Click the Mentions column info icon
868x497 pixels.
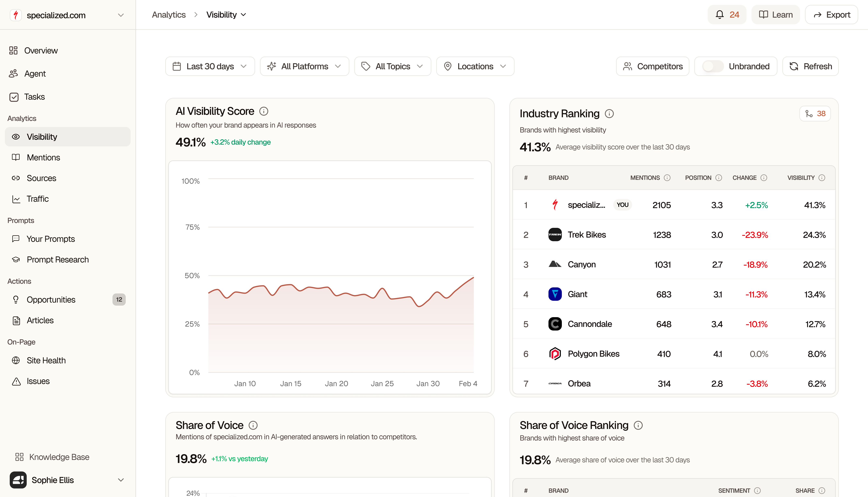coord(667,178)
